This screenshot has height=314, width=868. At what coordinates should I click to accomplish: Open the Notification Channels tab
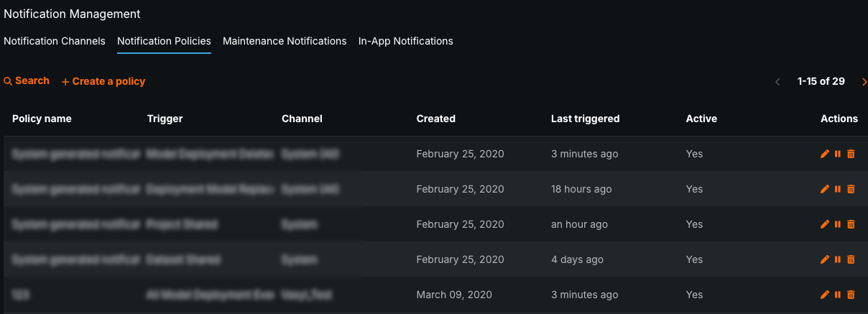point(55,41)
